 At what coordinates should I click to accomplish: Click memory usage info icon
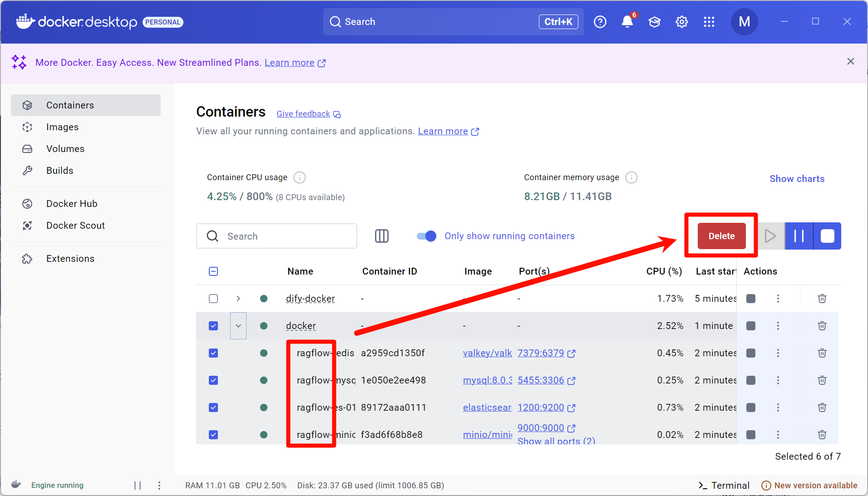pyautogui.click(x=631, y=177)
